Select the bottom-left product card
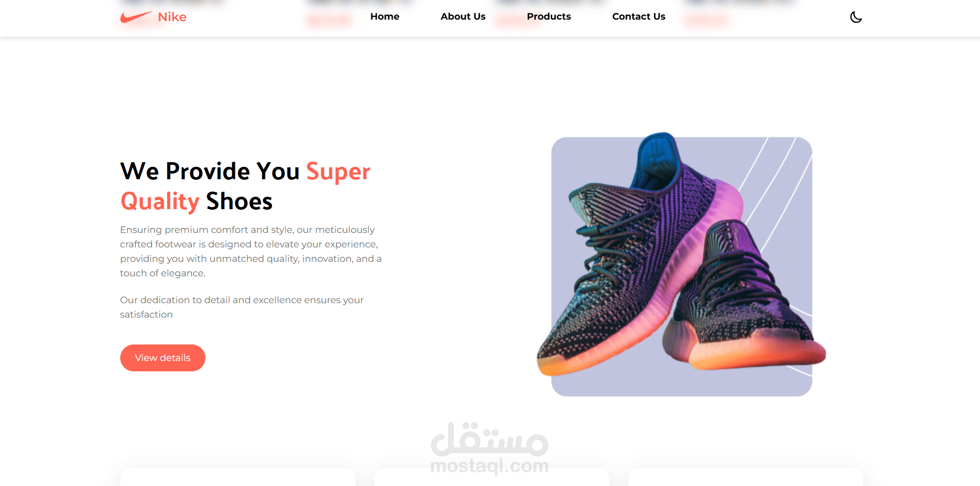 (x=238, y=477)
